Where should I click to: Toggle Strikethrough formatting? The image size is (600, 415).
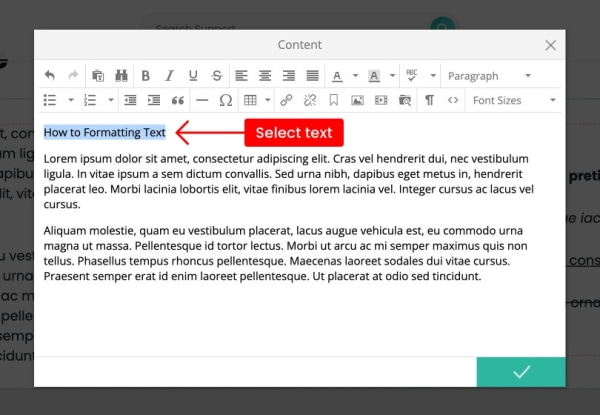(217, 76)
